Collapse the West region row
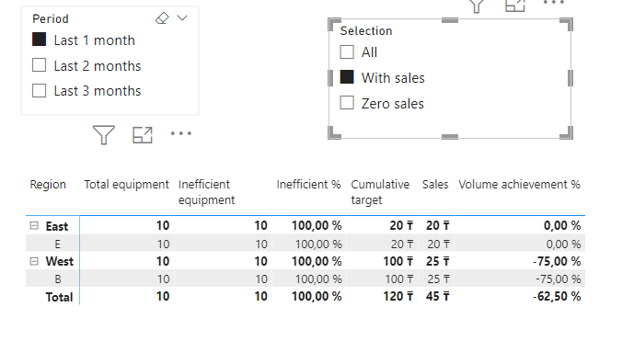 point(34,261)
